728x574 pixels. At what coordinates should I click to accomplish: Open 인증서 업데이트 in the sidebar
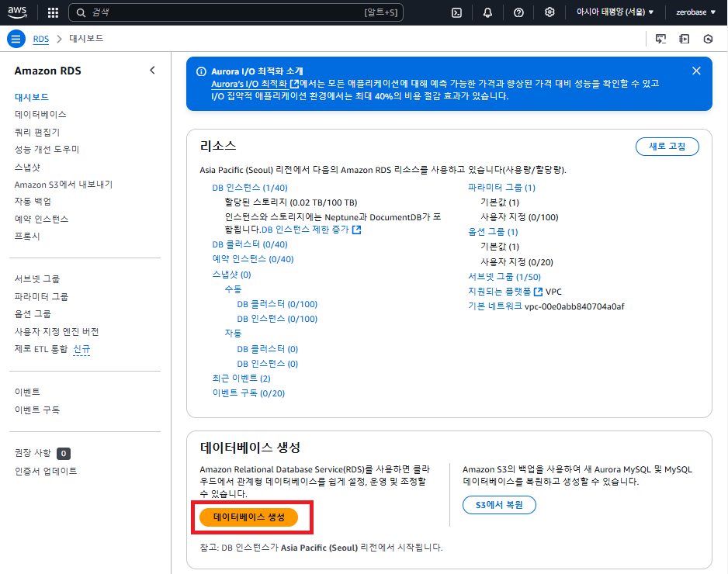[x=46, y=471]
